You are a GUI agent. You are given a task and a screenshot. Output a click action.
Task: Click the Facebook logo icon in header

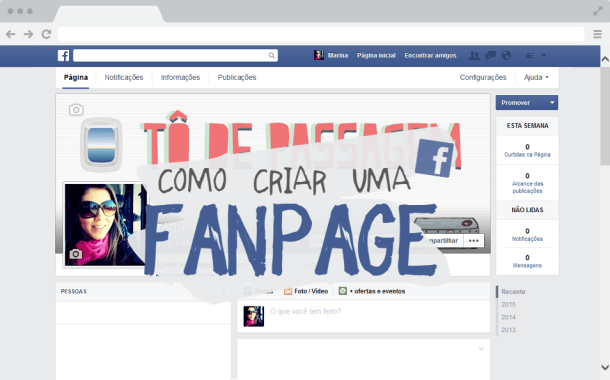point(63,56)
